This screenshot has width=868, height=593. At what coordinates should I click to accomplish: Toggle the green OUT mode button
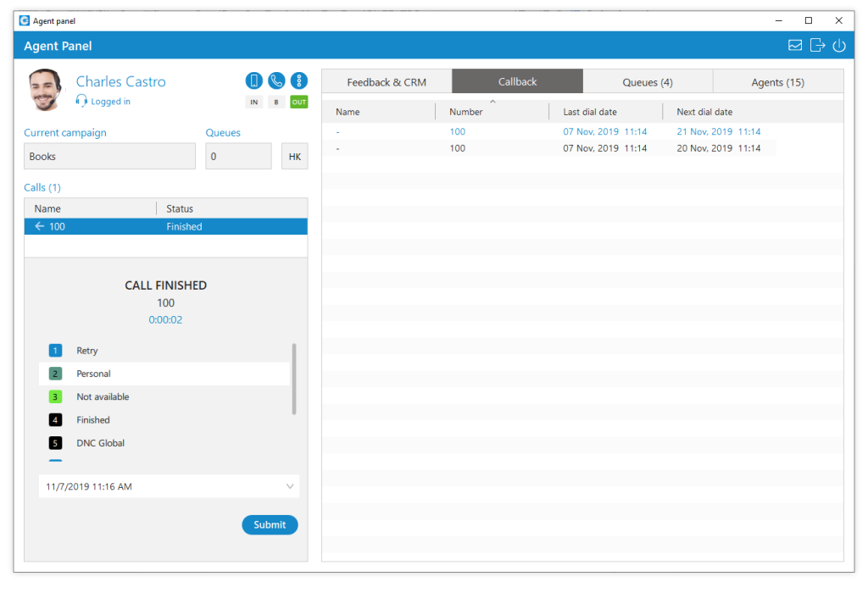(x=298, y=103)
